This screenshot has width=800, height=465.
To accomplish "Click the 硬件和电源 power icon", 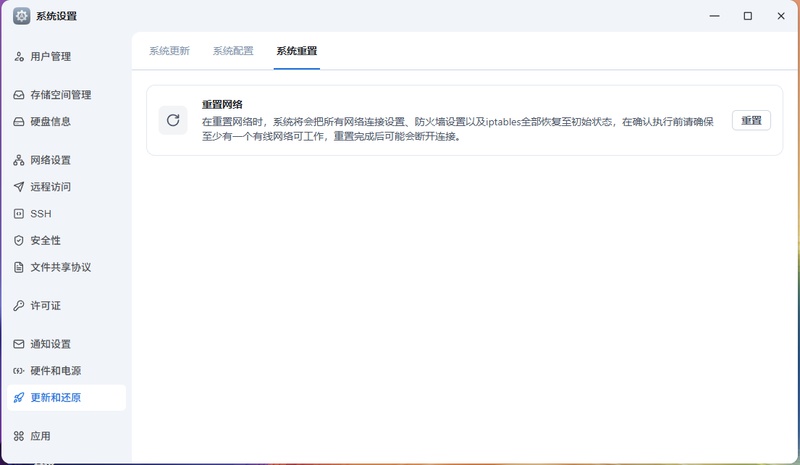I will (x=19, y=371).
